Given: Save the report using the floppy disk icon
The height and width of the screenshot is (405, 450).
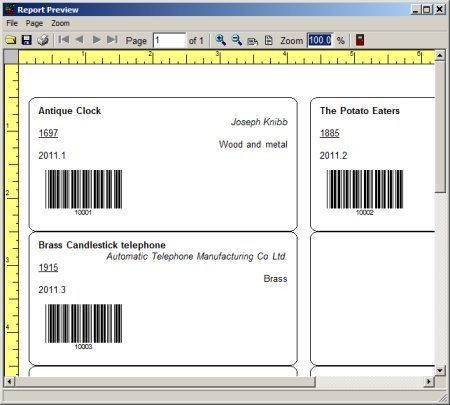Looking at the screenshot, I should pos(27,40).
